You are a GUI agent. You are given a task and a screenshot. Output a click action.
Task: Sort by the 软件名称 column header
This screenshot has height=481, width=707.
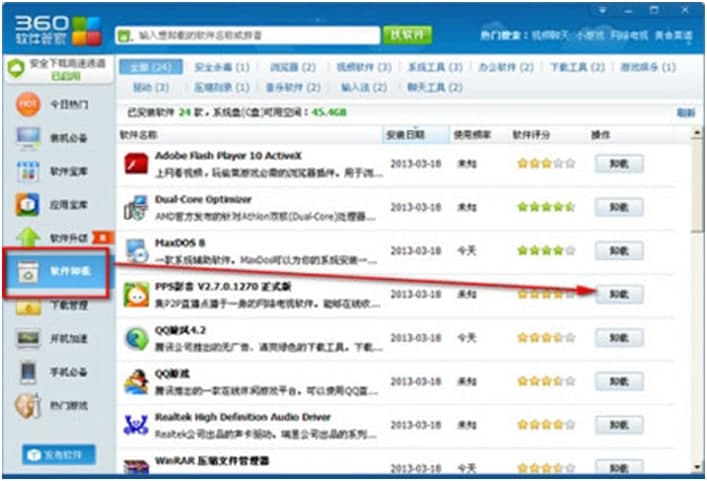pyautogui.click(x=138, y=135)
